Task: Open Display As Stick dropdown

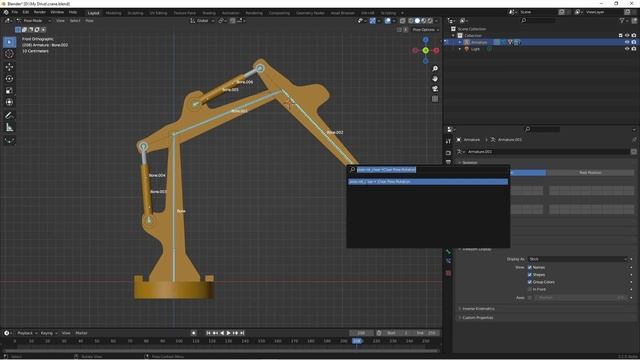Action: 577,259
